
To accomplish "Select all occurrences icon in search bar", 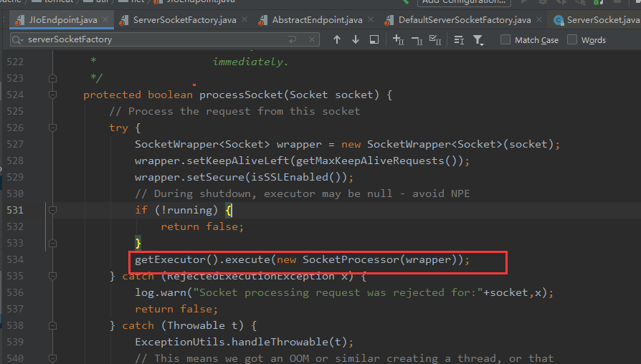I will (435, 39).
